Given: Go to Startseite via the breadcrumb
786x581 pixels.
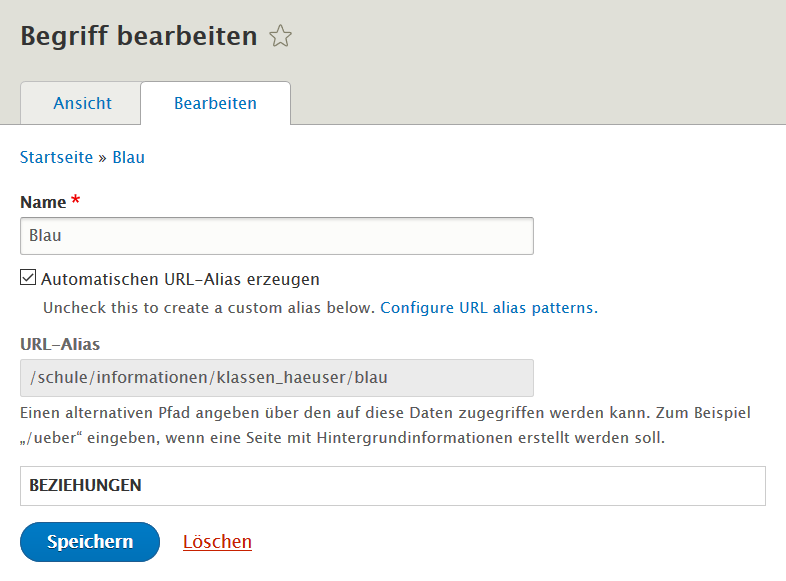Looking at the screenshot, I should point(56,157).
